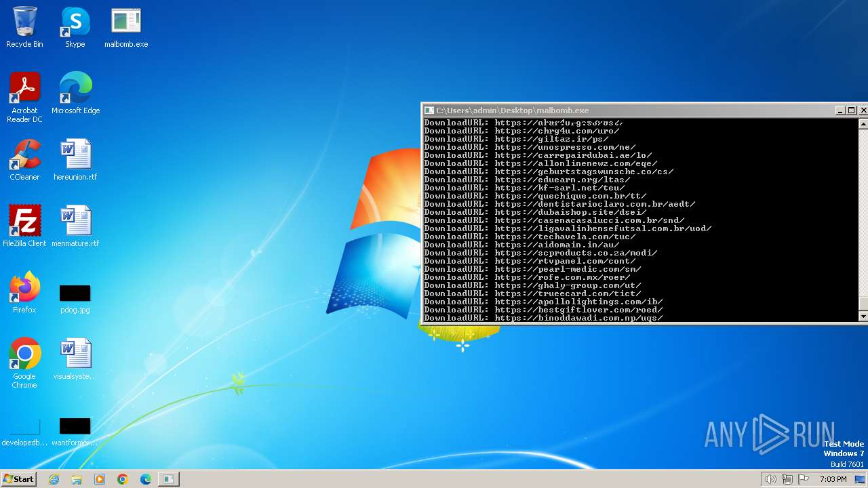Minimize the malbomb.exe console window
This screenshot has height=488, width=868.
840,110
